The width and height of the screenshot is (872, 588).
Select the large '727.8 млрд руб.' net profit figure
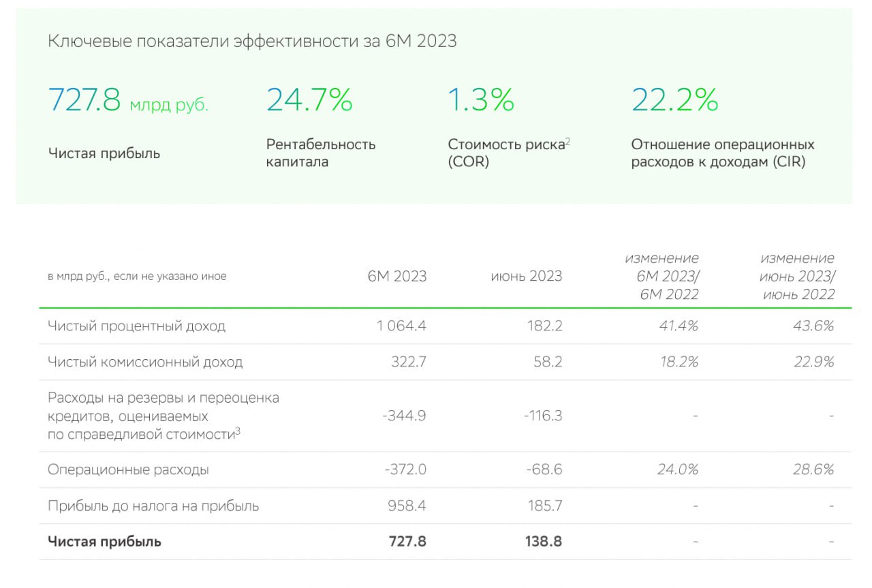128,99
